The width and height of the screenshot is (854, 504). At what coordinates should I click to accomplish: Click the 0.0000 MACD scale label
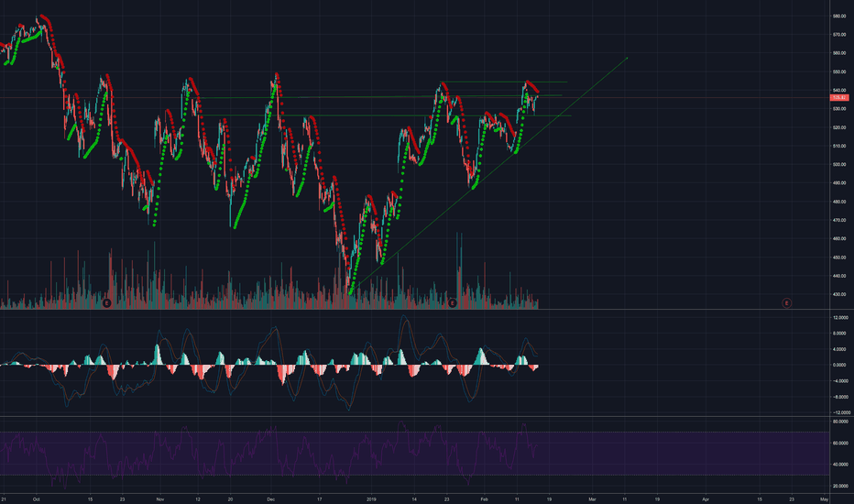click(840, 365)
